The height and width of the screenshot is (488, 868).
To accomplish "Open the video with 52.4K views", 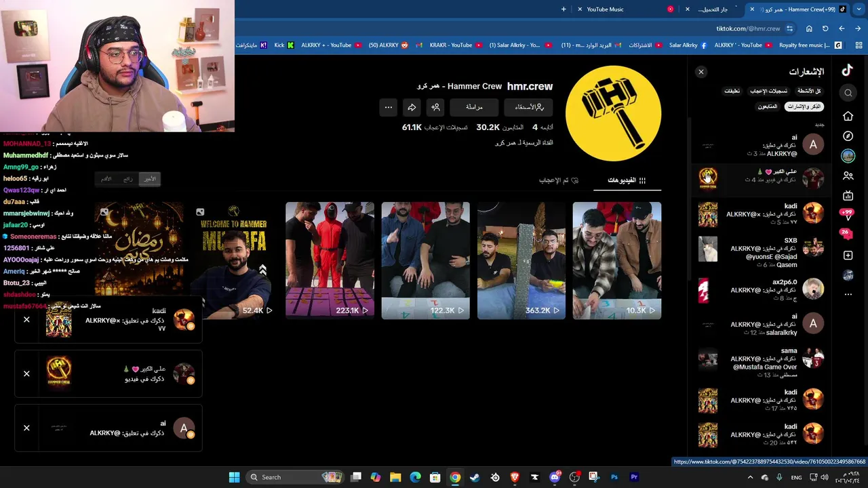I will pos(234,260).
